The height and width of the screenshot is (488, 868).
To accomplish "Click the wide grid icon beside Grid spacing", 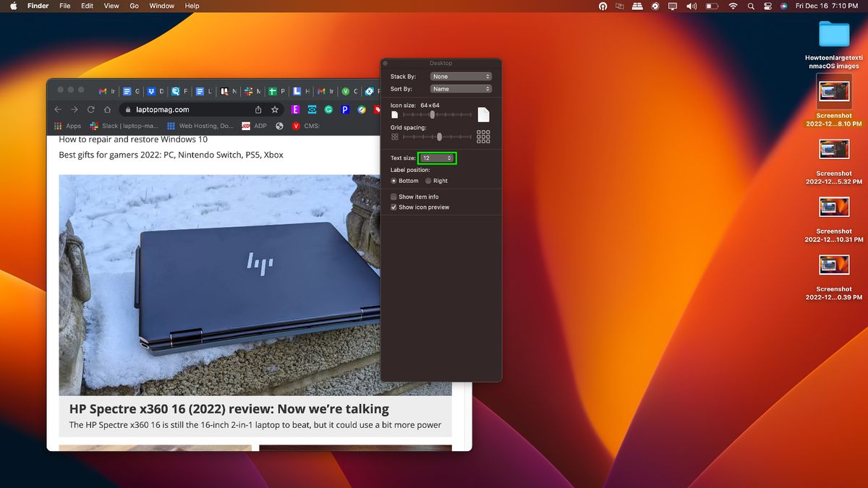I will 483,137.
